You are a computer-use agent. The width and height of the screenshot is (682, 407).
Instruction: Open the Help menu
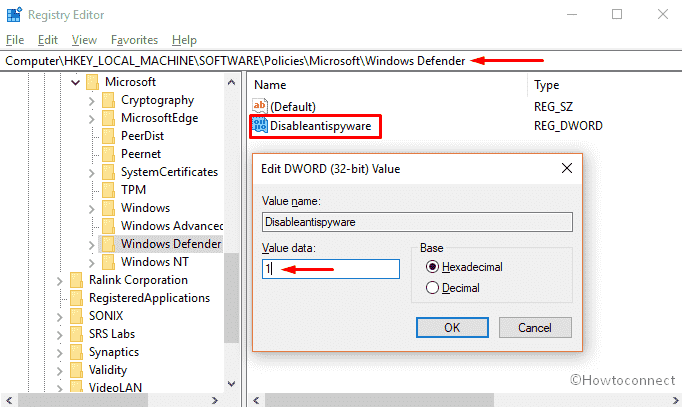[184, 40]
